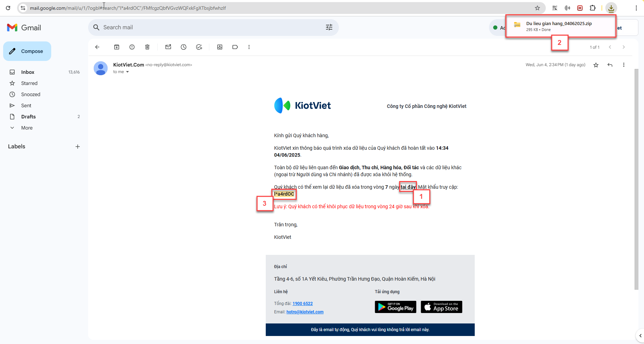Screen dimensions: 644x344
Task: Create a new label with the plus icon
Action: coord(78,147)
